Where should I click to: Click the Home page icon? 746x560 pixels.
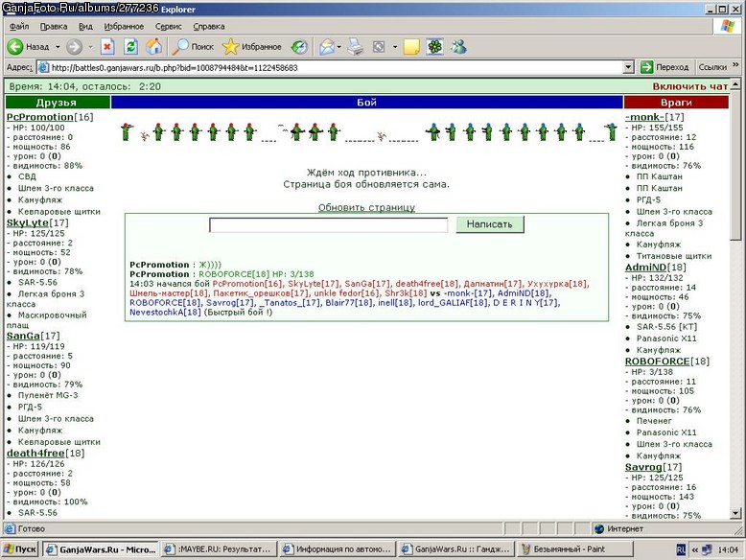click(153, 47)
